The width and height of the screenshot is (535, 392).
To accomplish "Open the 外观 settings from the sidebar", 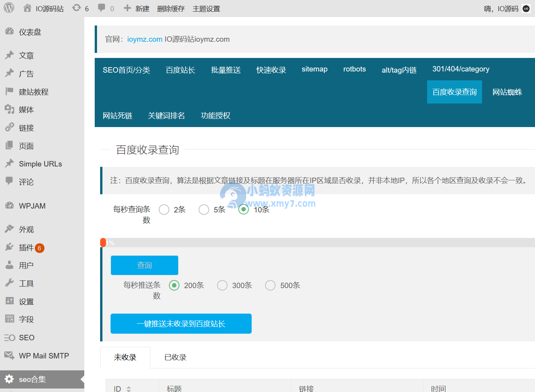I will pos(26,229).
